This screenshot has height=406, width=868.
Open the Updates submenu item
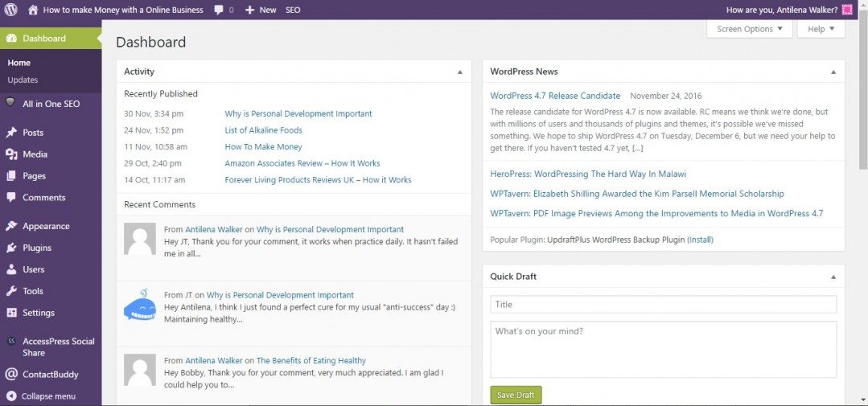tap(23, 80)
